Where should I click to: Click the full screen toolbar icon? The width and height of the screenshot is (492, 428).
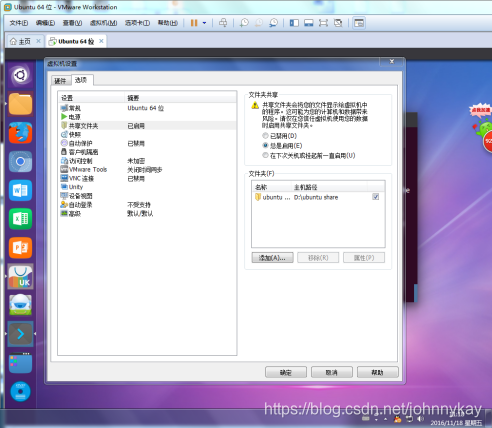[x=323, y=23]
